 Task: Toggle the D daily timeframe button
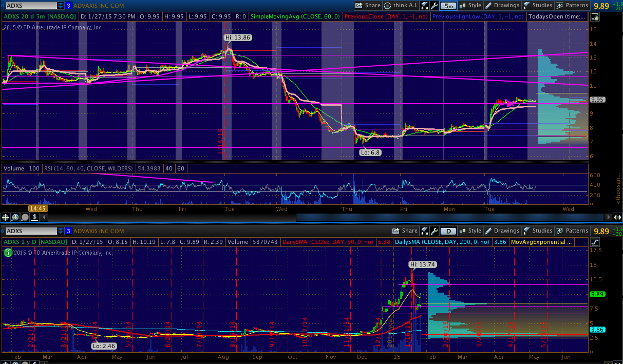448,231
